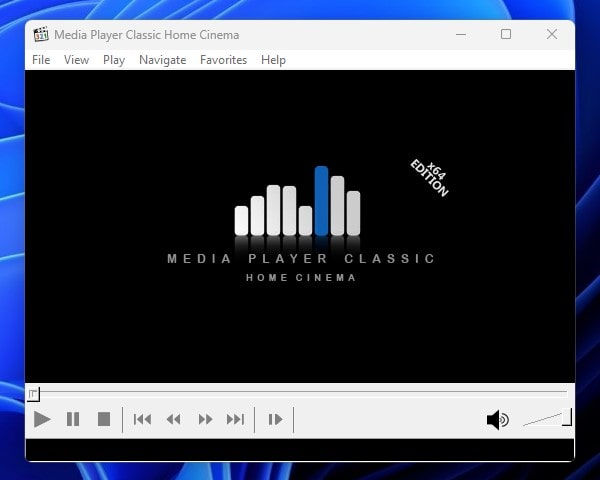The image size is (600, 480).
Task: Open the Help menu
Action: point(273,60)
